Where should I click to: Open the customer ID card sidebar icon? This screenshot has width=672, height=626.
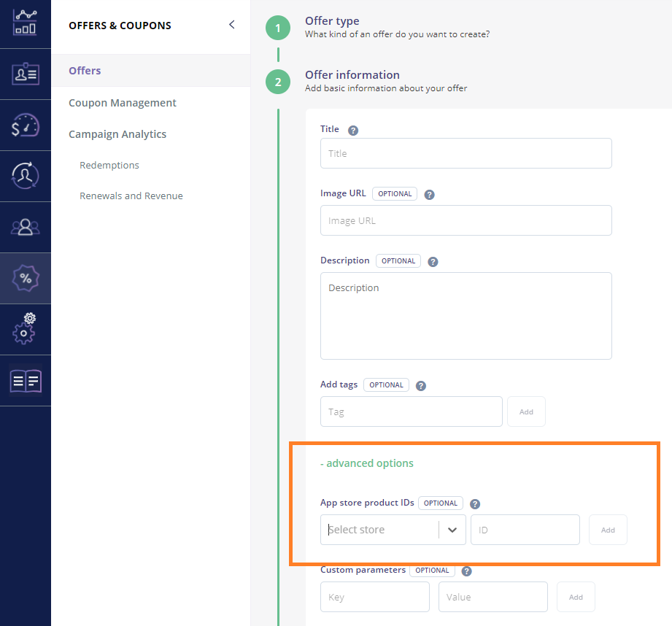(26, 74)
